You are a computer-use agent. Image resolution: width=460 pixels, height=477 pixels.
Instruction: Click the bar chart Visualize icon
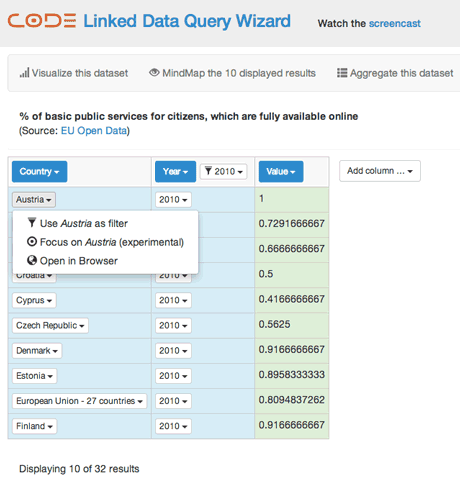[x=24, y=73]
